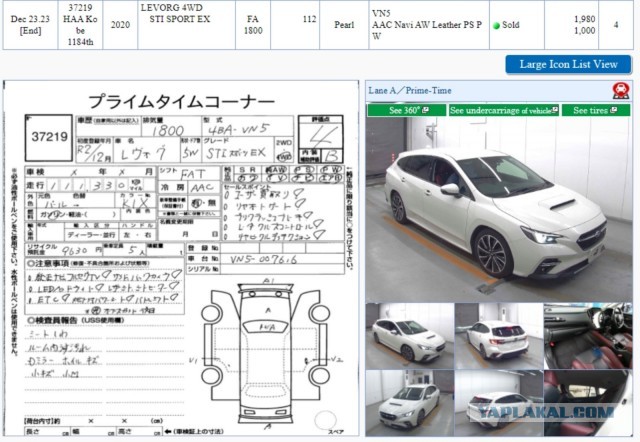Open the See tires view
Screen dimensions: 640x442
pyautogui.click(x=596, y=110)
